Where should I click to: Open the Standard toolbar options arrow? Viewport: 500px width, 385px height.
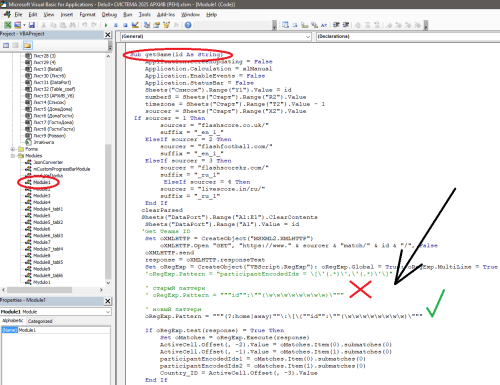[x=274, y=25]
